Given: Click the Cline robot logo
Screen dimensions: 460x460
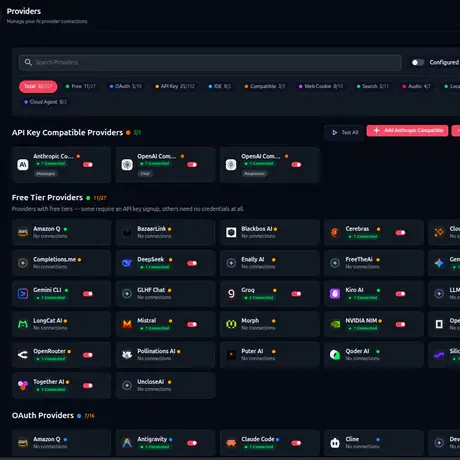Looking at the screenshot, I should point(335,443).
